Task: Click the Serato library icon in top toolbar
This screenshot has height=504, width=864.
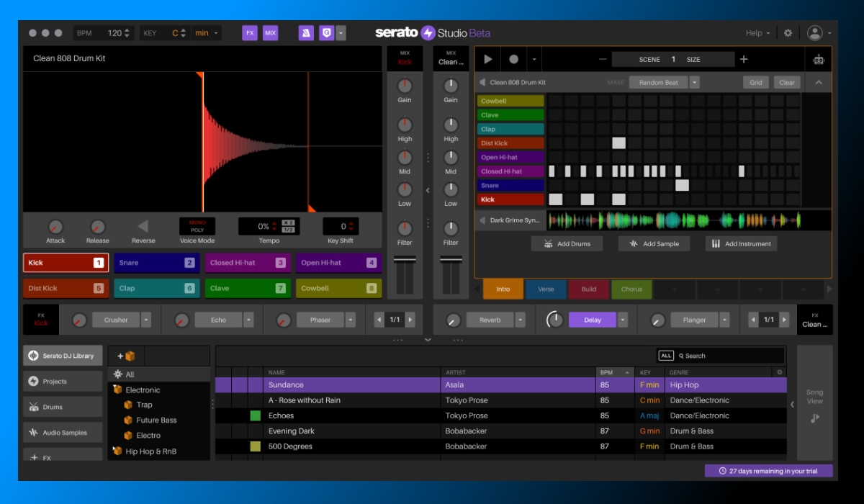Action: click(x=307, y=33)
